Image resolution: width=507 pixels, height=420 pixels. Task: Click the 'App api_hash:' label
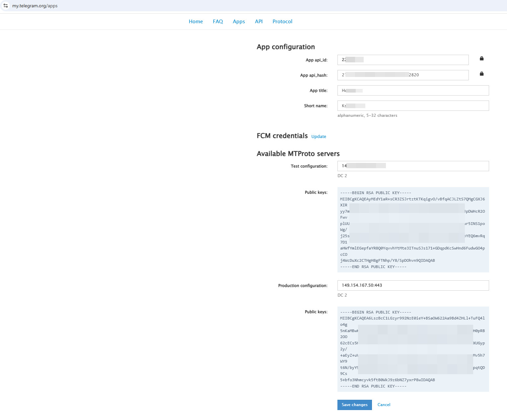click(314, 75)
